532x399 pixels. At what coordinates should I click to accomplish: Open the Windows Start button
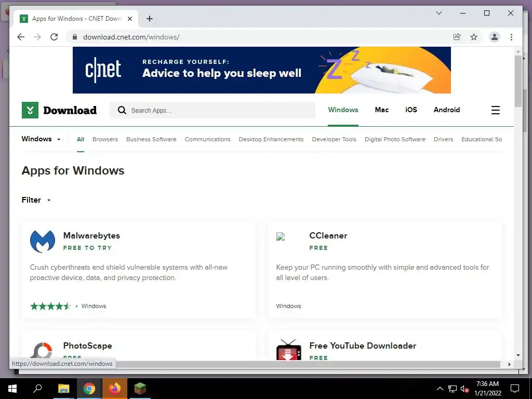click(12, 389)
